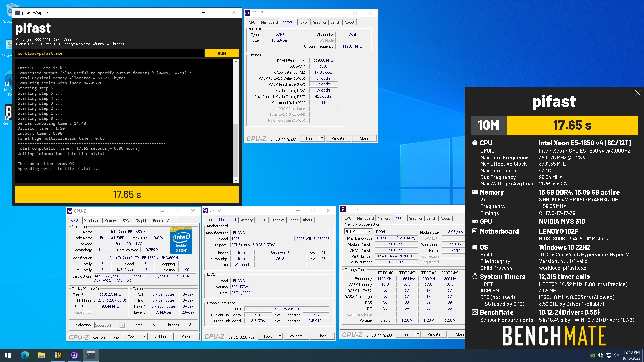Select the pifast console taskbar icon
Viewport: 644px width, 362px height.
(91, 355)
